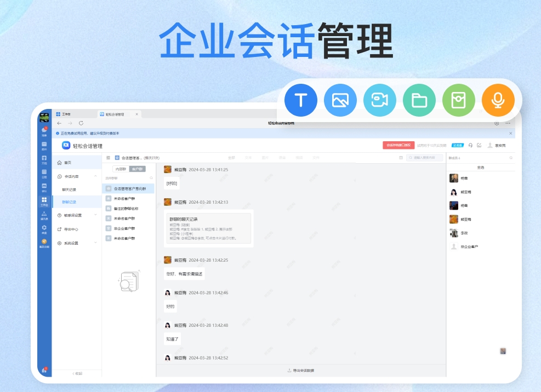Open the more options ellipsis icon
Screen dimensions: 541x392
(x=508, y=123)
